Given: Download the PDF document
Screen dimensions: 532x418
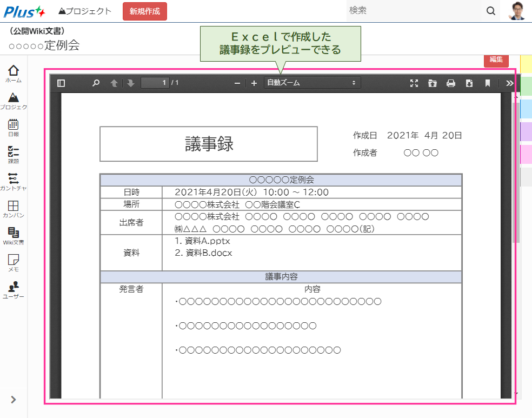Looking at the screenshot, I should (x=469, y=83).
